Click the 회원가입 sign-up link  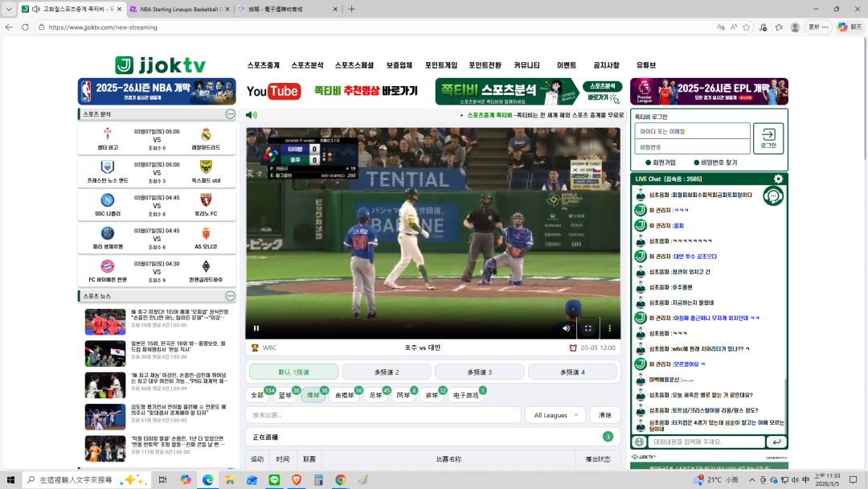[x=662, y=162]
